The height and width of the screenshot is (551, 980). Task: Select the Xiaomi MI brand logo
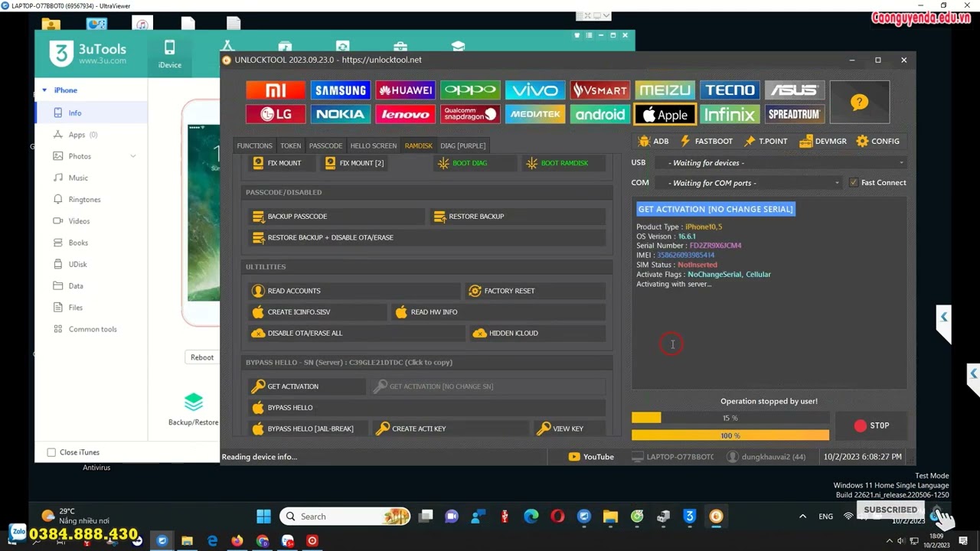pyautogui.click(x=276, y=90)
